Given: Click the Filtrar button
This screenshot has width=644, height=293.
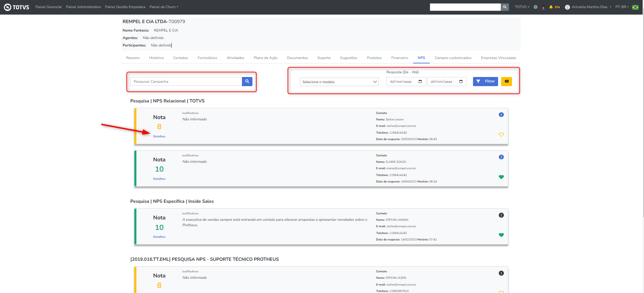Looking at the screenshot, I should (485, 81).
